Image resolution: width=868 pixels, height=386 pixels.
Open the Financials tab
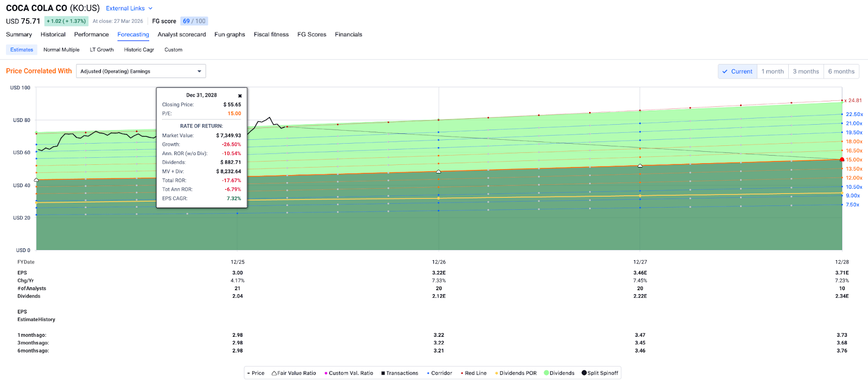point(349,34)
